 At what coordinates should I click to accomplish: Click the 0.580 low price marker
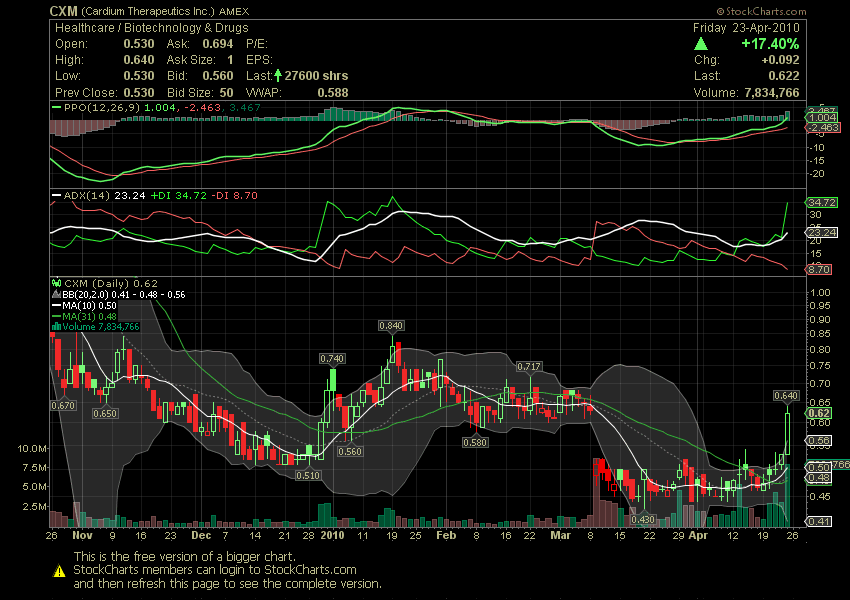pyautogui.click(x=475, y=443)
